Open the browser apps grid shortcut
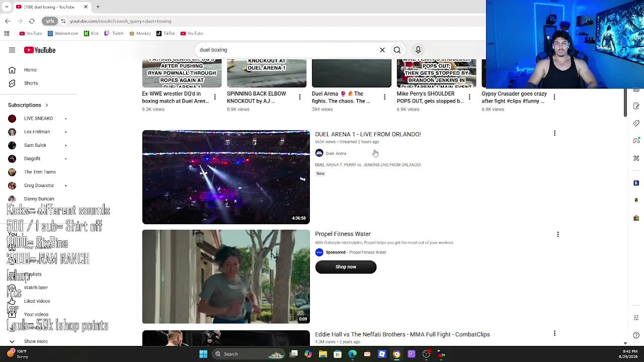Viewport: 644px width, 362px height. [7, 34]
